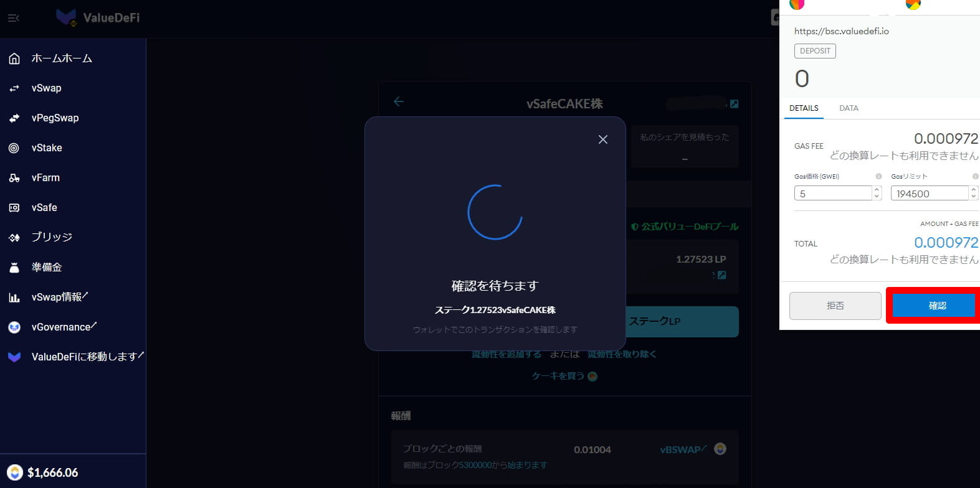Screen dimensions: 980x488
Task: Show info for Gas price (GWEI)
Action: [878, 176]
